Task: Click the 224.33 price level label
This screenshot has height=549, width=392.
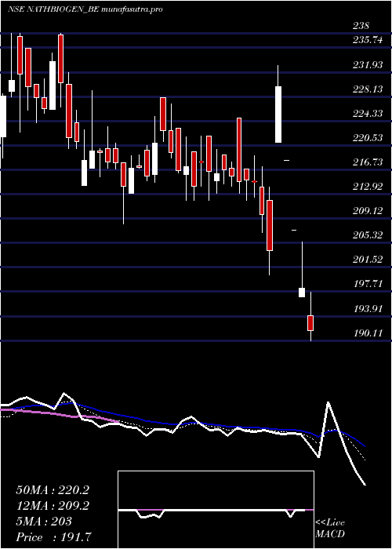Action: click(x=368, y=114)
